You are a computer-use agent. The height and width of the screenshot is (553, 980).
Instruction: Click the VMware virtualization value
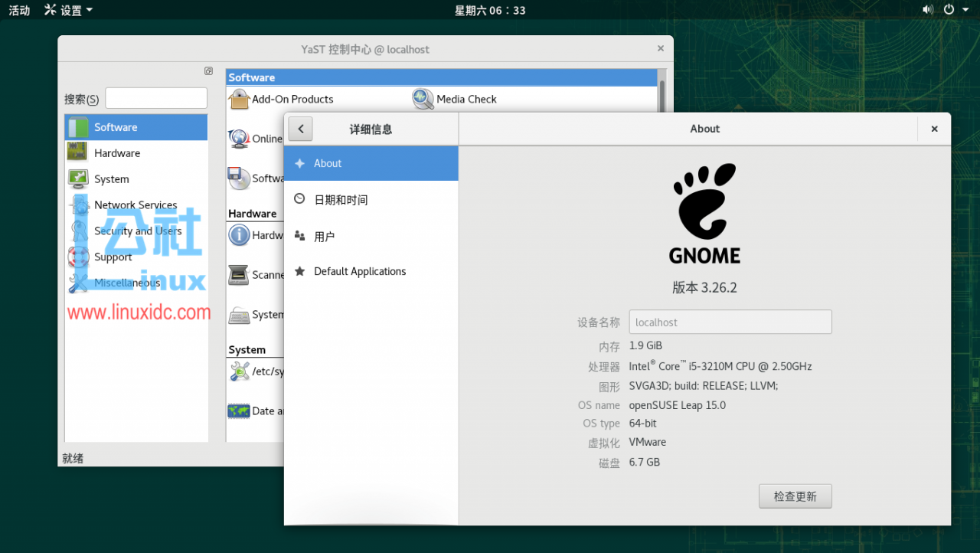[x=648, y=442]
